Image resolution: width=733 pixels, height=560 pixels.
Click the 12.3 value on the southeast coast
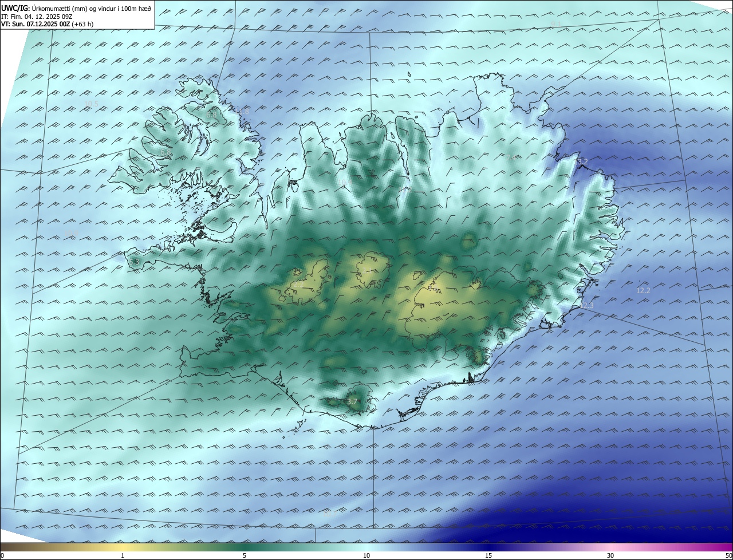586,306
